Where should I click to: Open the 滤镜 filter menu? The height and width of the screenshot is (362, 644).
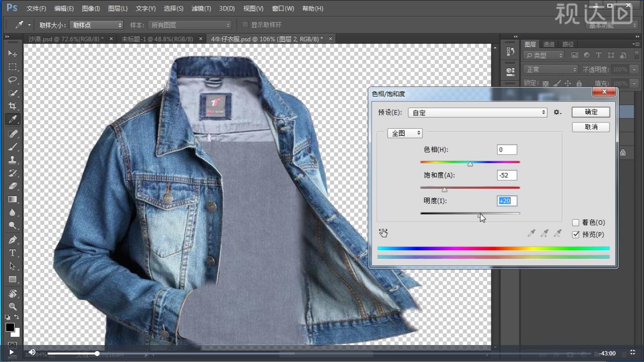201,8
